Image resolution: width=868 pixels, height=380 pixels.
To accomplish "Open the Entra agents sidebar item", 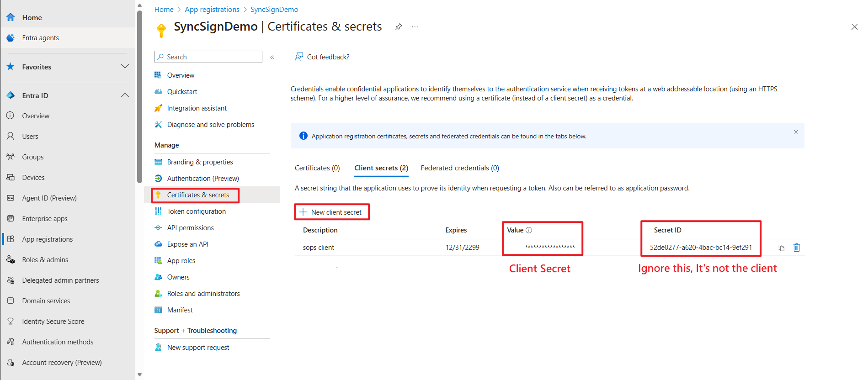I will pyautogui.click(x=40, y=38).
